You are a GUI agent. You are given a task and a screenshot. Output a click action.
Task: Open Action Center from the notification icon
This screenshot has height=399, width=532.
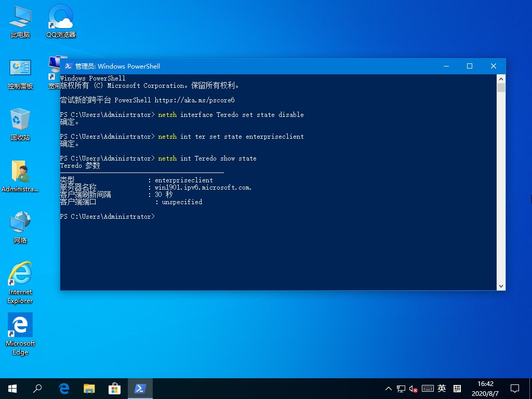[514, 388]
